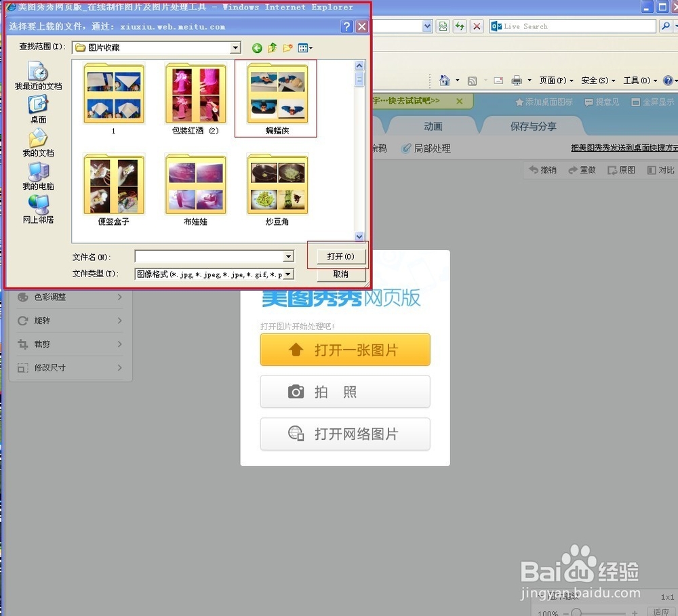Open the address bar dropdown arrow
The height and width of the screenshot is (616, 678).
tap(427, 26)
